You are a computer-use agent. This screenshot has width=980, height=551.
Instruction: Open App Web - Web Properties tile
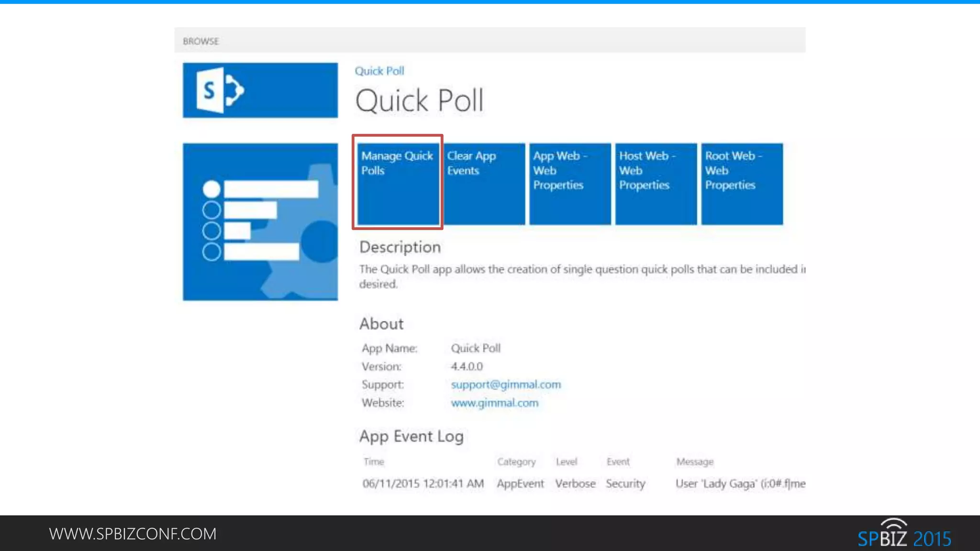[569, 183]
